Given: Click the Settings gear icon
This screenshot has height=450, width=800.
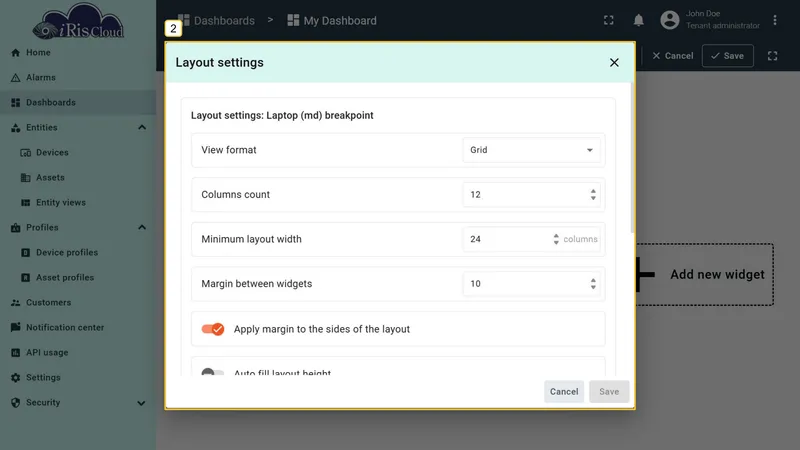Looking at the screenshot, I should click(x=15, y=378).
